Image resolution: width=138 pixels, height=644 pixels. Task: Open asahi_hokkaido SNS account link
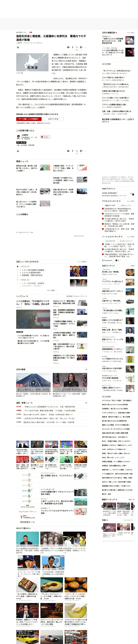click(109, 193)
